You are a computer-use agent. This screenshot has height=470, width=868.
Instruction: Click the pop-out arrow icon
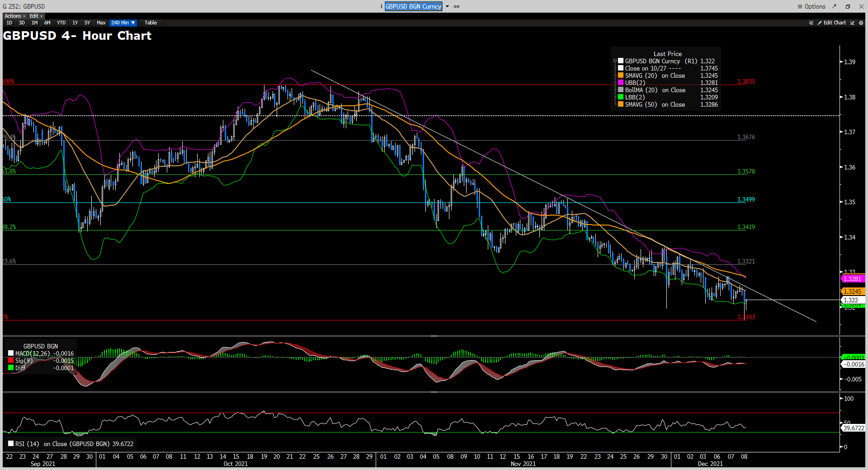(x=835, y=6)
